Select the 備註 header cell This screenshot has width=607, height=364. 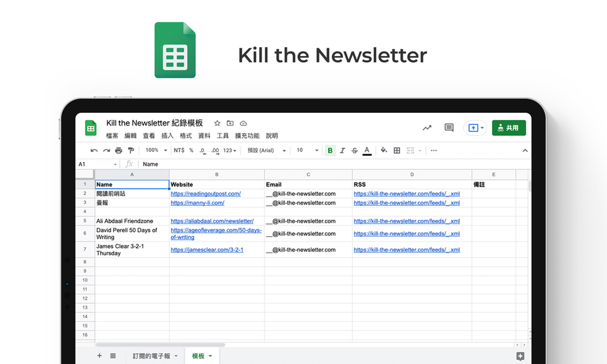pyautogui.click(x=493, y=185)
